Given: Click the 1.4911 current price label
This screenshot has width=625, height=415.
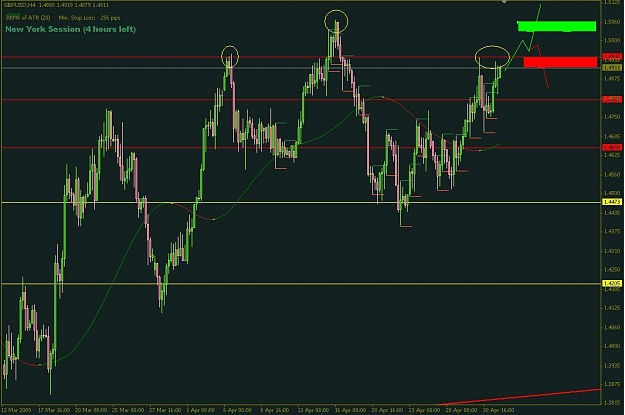Looking at the screenshot, I should (x=612, y=68).
